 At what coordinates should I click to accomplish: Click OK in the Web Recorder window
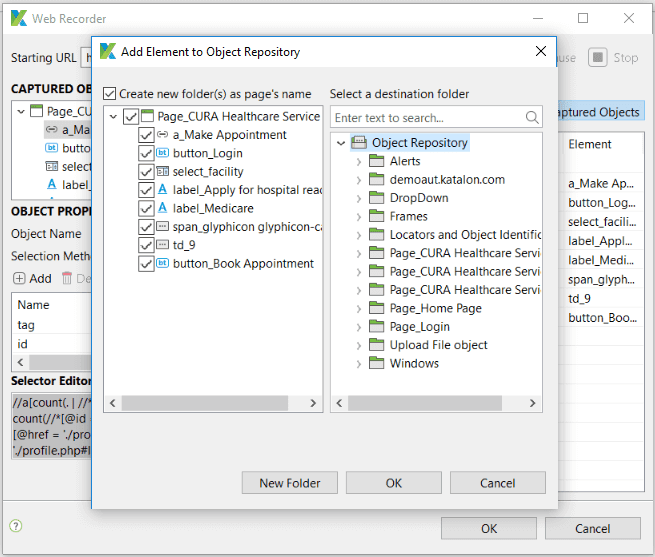489,529
